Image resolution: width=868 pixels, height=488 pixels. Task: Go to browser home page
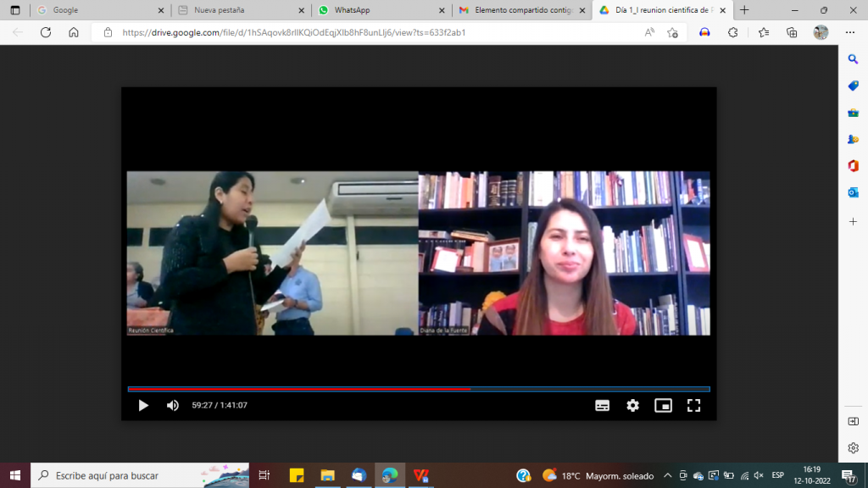(74, 32)
